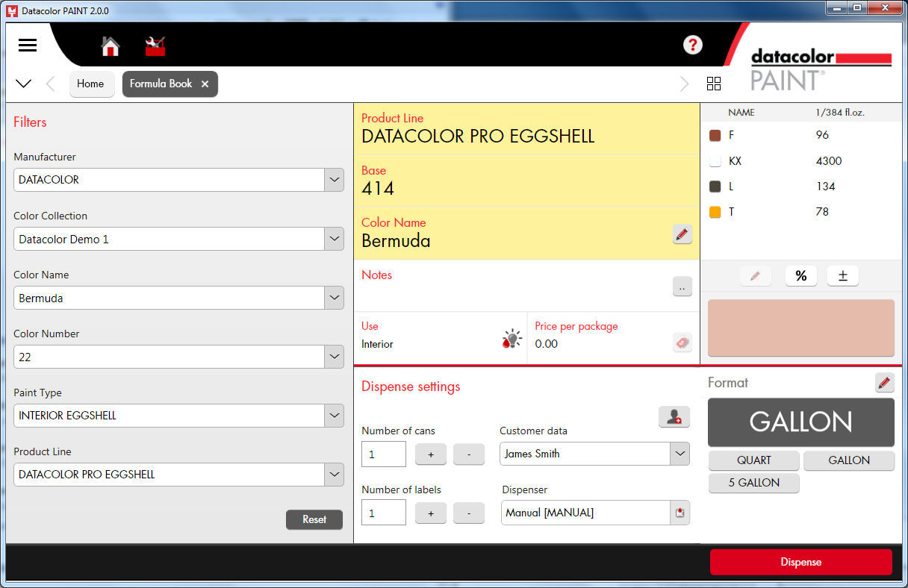Click the NAME column header

[x=741, y=113]
